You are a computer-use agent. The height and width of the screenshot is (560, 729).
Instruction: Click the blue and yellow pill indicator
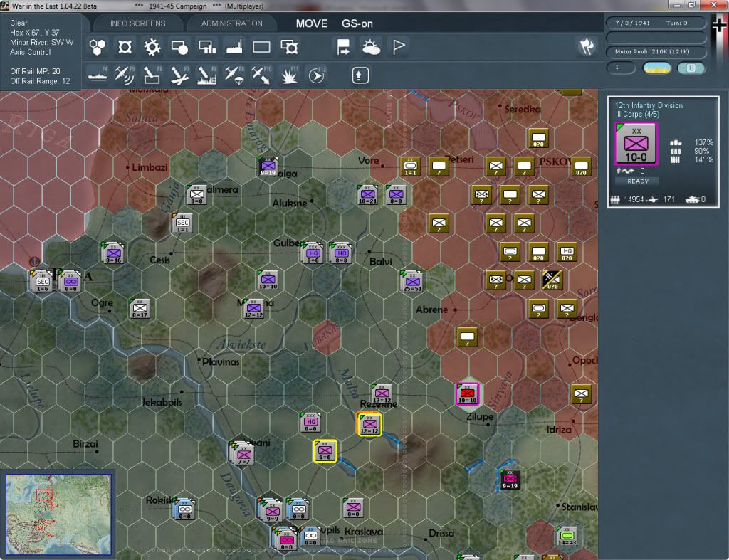pyautogui.click(x=656, y=68)
